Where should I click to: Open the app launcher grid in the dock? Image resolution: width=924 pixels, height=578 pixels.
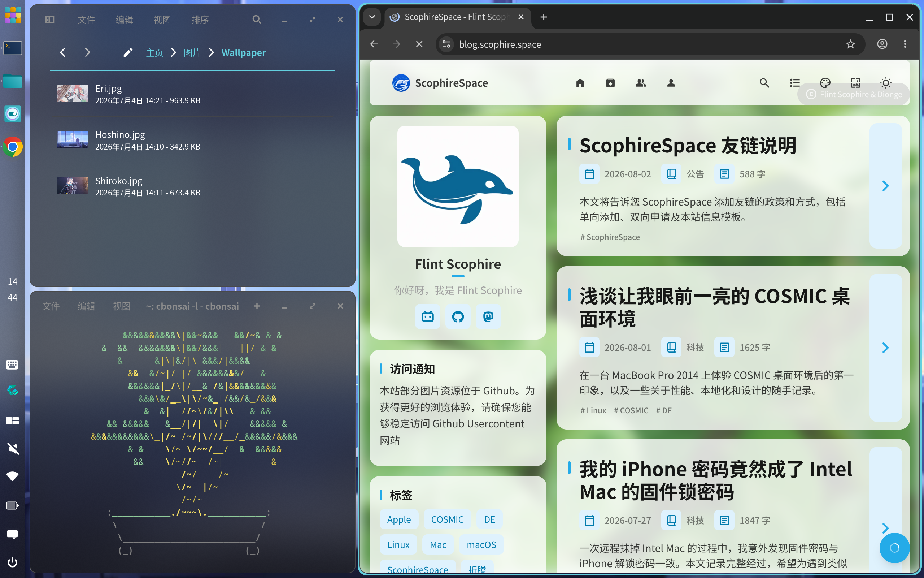pyautogui.click(x=13, y=15)
